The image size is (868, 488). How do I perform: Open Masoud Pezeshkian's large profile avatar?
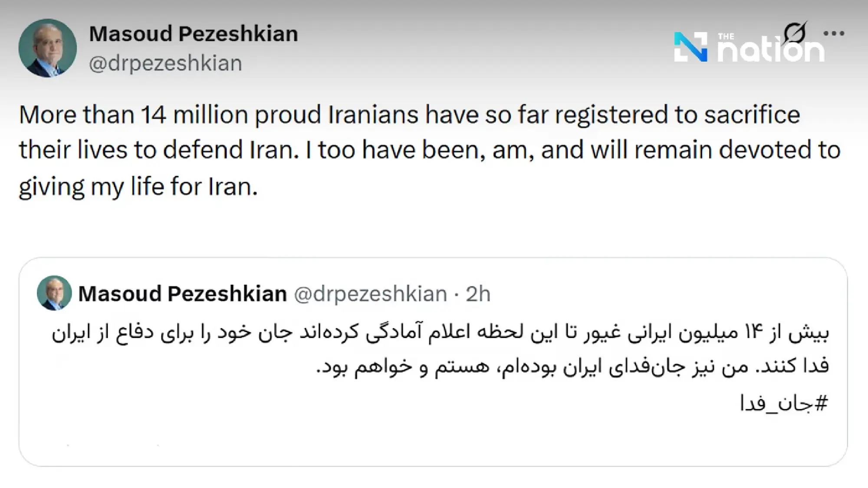48,48
